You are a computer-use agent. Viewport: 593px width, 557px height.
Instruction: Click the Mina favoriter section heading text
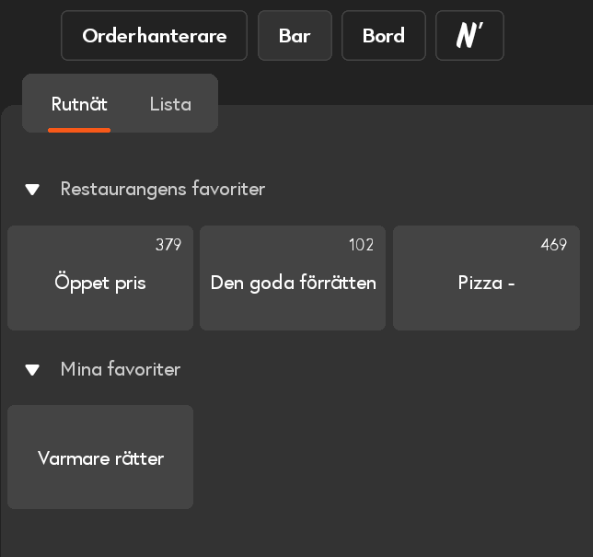[120, 369]
